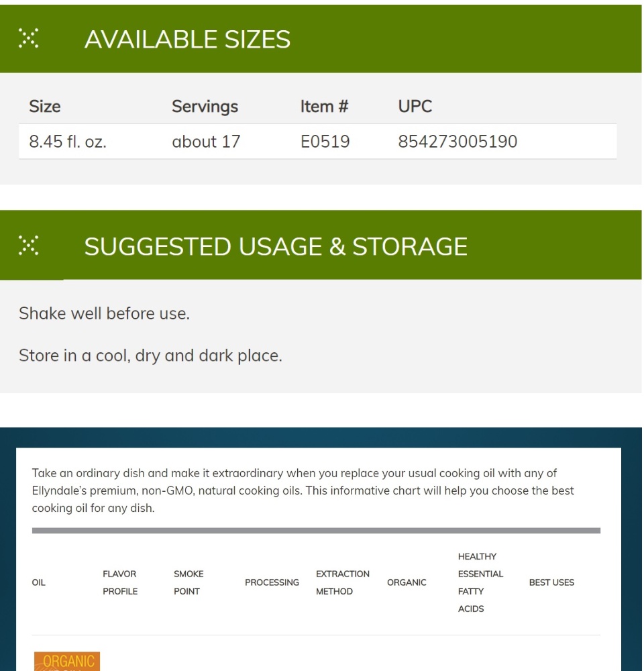Click the about 17 servings value
This screenshot has height=671, width=644.
206,142
